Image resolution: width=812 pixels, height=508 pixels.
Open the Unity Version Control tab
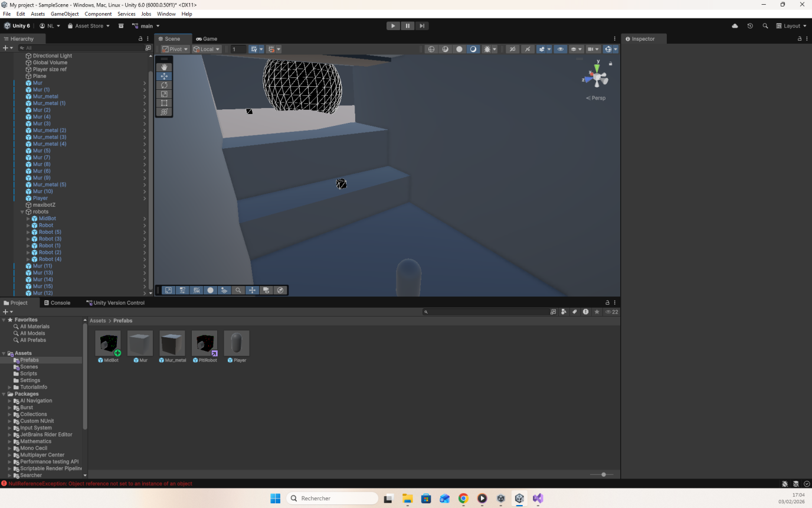tap(116, 303)
